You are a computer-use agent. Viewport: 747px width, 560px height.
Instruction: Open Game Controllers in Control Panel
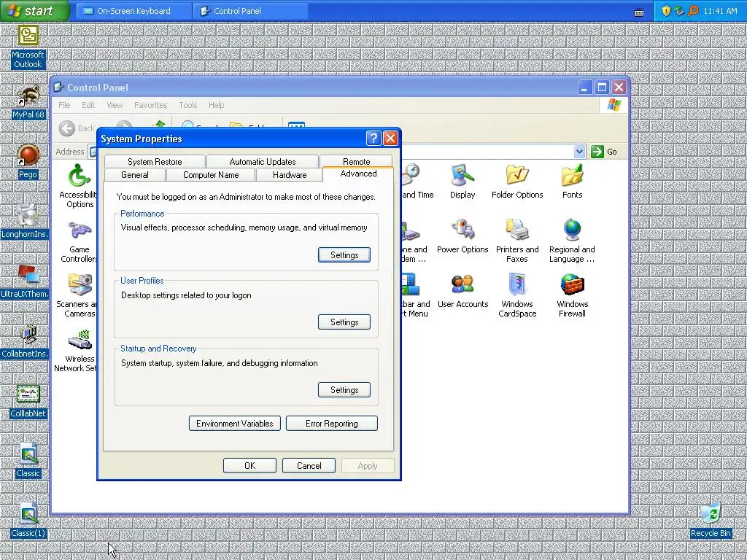coord(79,241)
